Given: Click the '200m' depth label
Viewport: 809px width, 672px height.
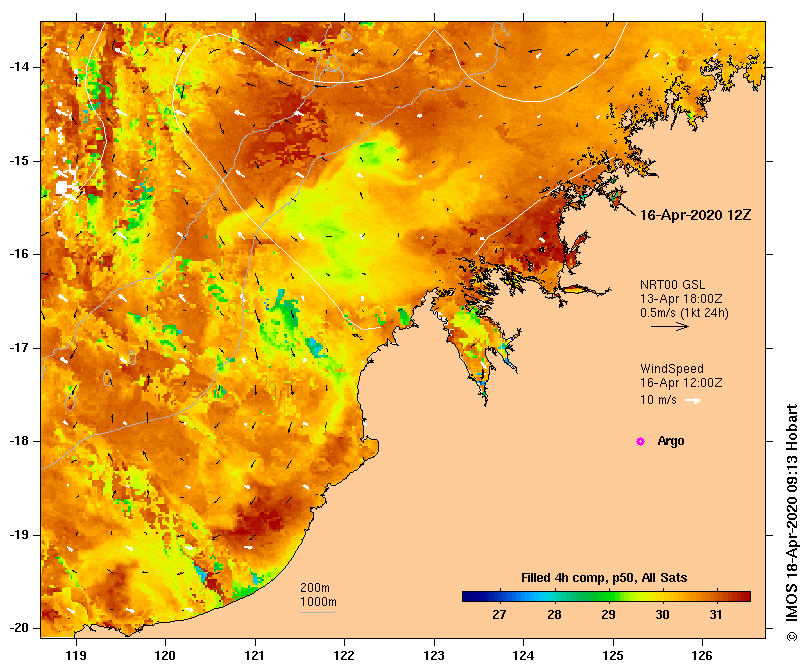Looking at the screenshot, I should click(315, 588).
